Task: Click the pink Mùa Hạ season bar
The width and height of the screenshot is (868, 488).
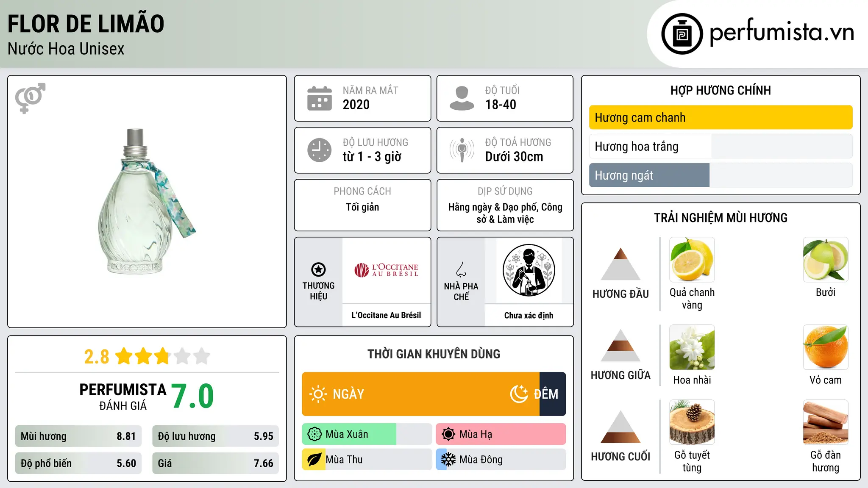Action: 501,434
